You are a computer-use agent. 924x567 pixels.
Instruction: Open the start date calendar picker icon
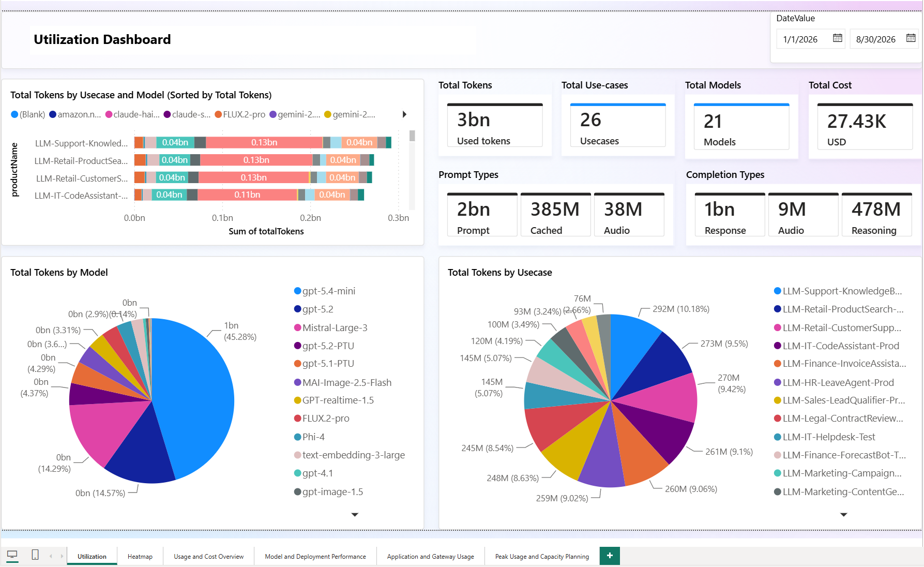pyautogui.click(x=837, y=38)
